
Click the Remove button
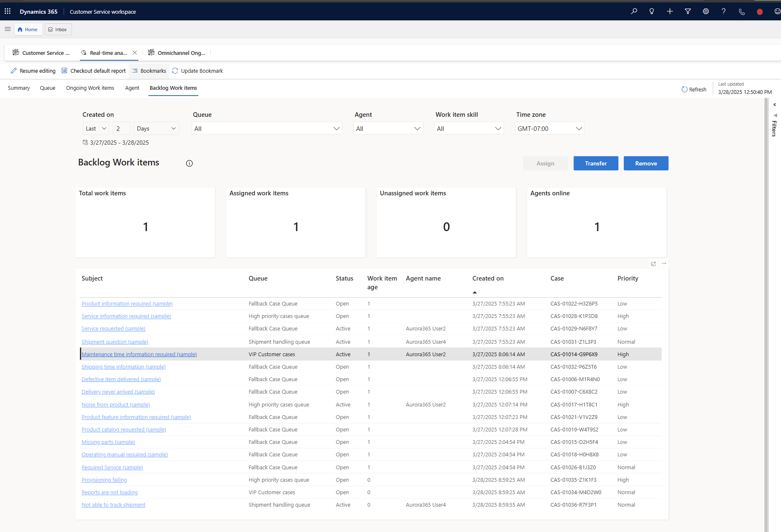tap(646, 163)
